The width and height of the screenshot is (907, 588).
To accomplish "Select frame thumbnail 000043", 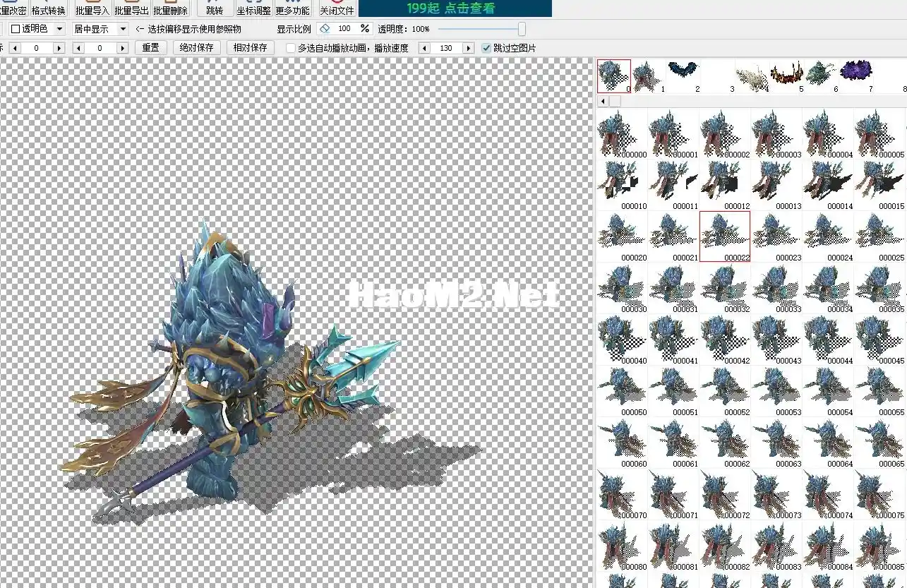I will pos(776,340).
